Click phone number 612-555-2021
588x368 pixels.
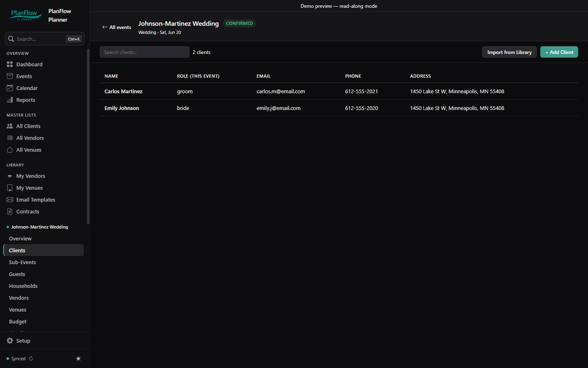361,91
